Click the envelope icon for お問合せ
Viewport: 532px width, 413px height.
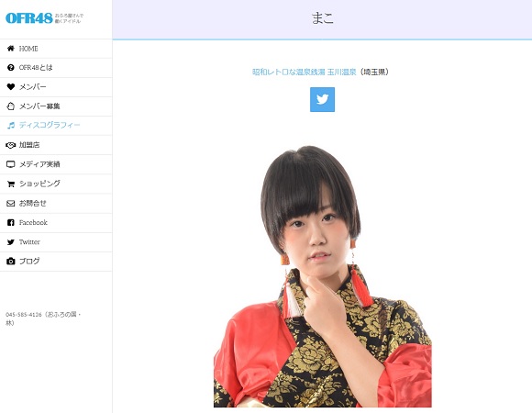point(11,203)
